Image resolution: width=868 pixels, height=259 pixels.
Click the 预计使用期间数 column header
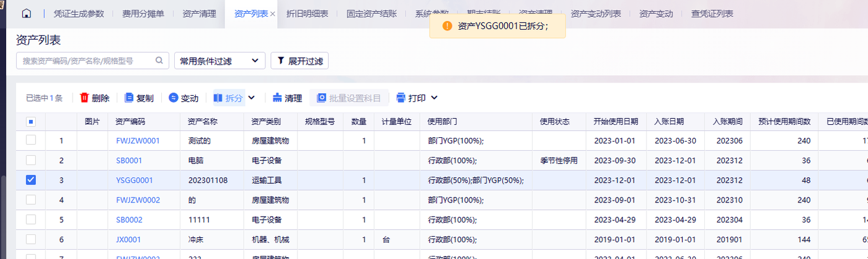coord(784,122)
